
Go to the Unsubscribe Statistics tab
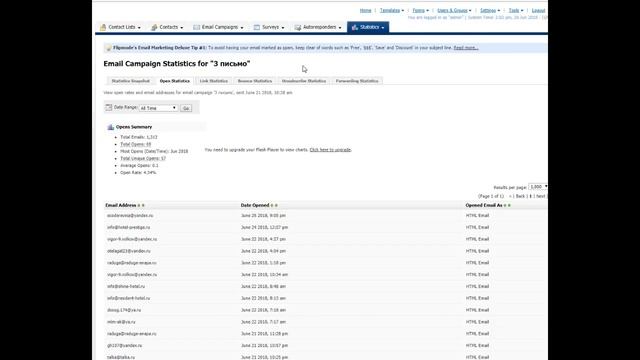tap(304, 81)
